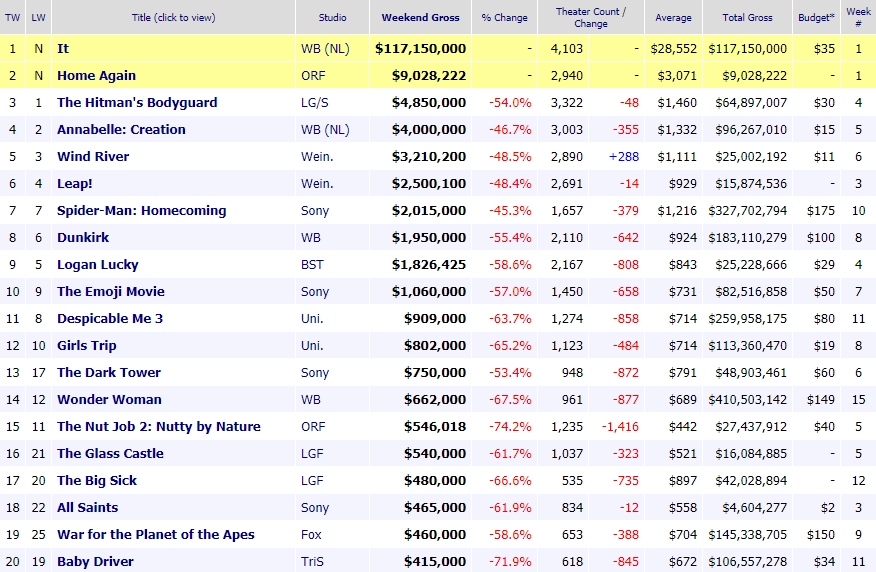Open 'The Nut Job 2: Nutty by Nature'
Image resolution: width=876 pixels, height=572 pixels.
pos(159,427)
